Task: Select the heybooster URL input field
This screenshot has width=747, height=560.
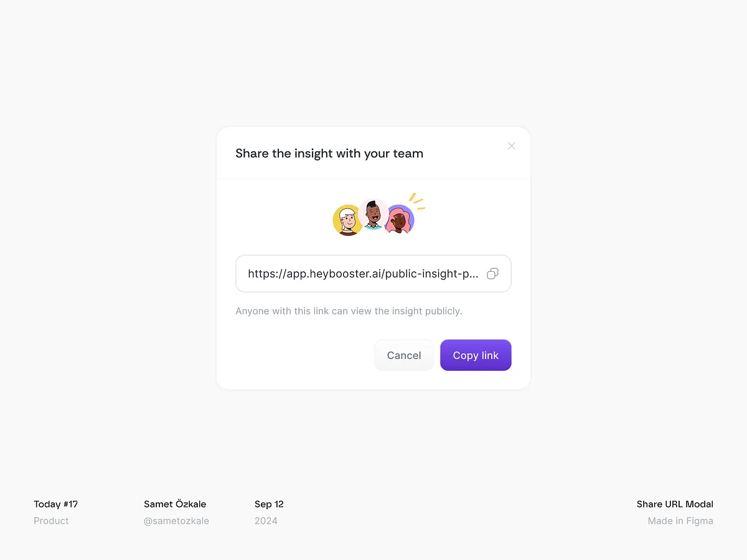Action: tap(374, 274)
